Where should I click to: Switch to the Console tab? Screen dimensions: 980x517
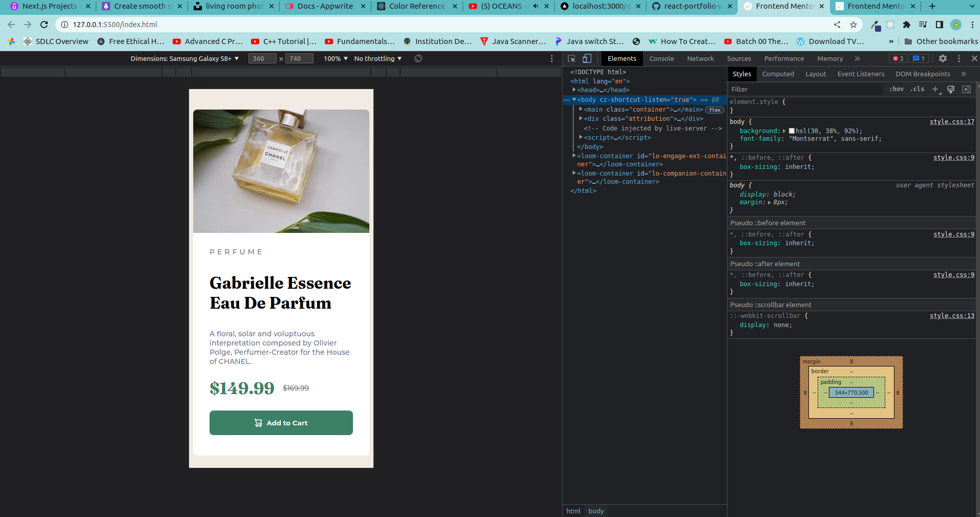pyautogui.click(x=661, y=58)
